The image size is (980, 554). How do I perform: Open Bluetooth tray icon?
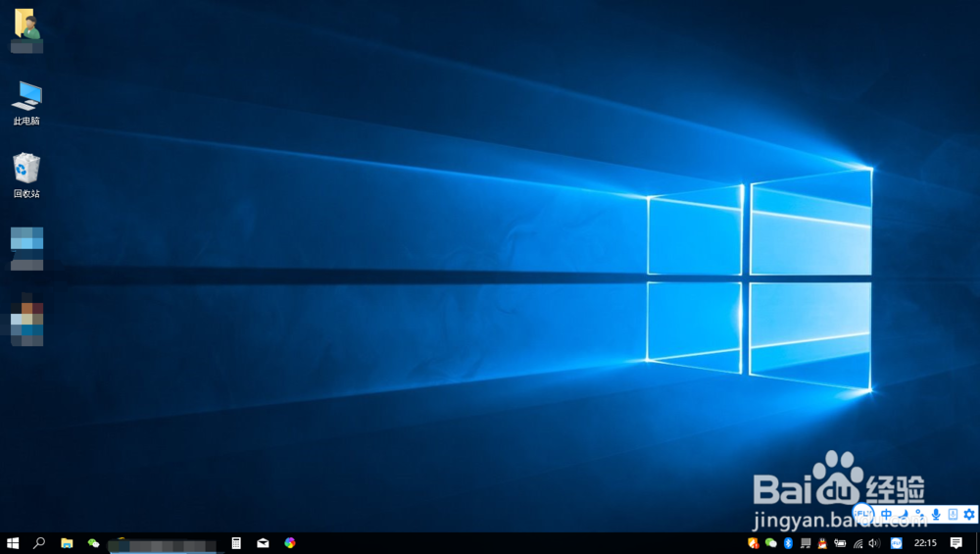(x=788, y=543)
